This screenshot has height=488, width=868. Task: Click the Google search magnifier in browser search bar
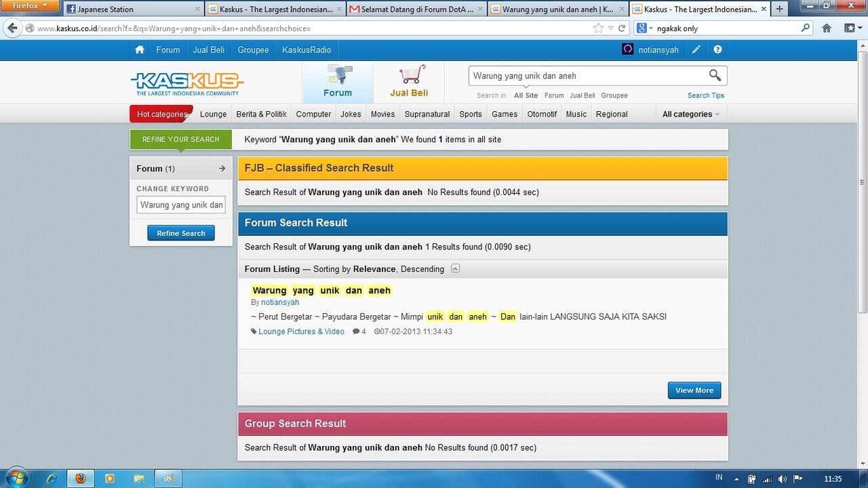pos(806,28)
